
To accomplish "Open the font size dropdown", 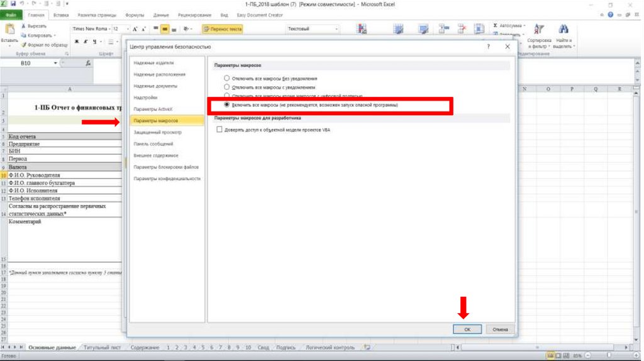I will pos(128,29).
